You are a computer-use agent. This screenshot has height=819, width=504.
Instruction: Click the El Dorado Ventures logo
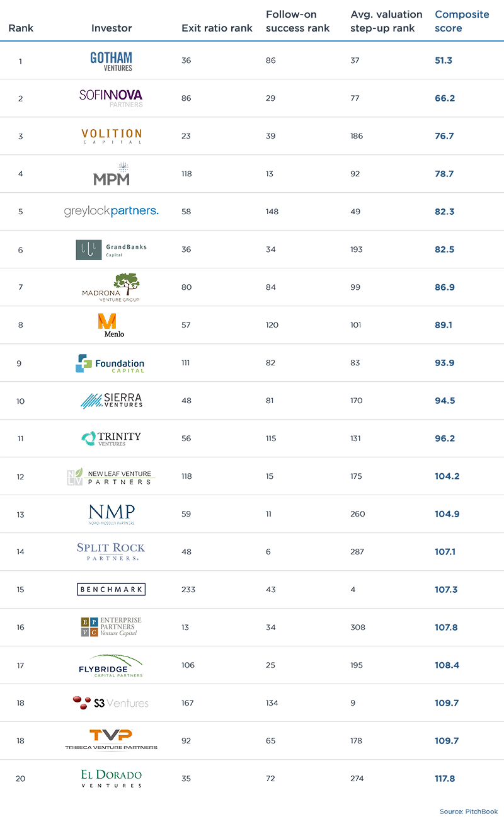111,778
